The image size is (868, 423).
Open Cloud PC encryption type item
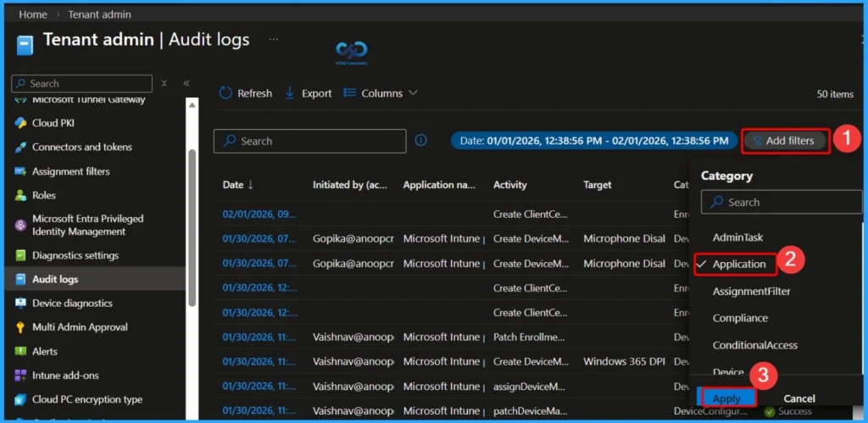[87, 400]
